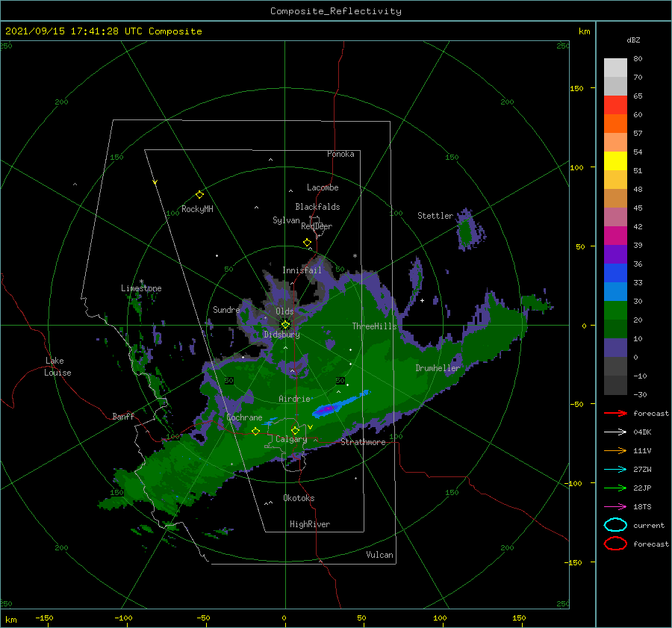Click the Sundre town label

pyautogui.click(x=226, y=309)
